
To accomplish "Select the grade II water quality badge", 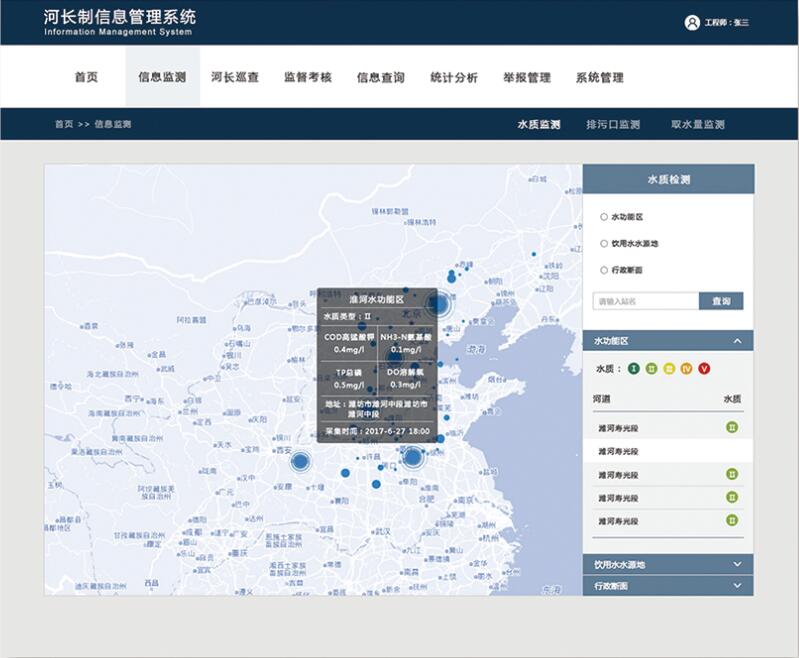I will [x=651, y=369].
